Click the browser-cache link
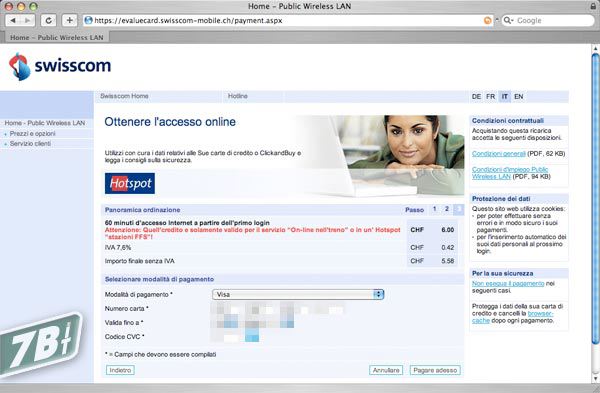600x393 pixels. (x=513, y=317)
